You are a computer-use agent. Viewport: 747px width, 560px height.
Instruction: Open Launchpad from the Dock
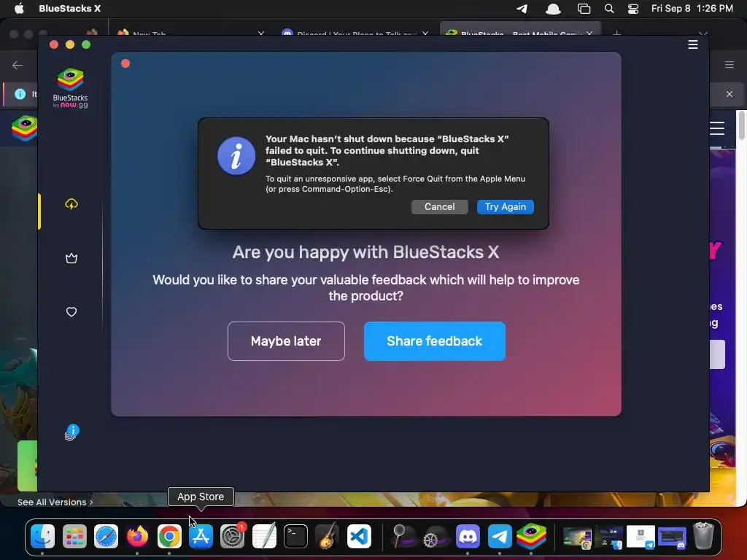pos(74,537)
